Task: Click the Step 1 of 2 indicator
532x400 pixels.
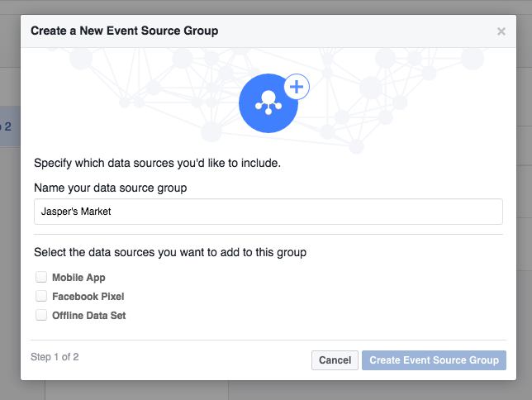Action: pyautogui.click(x=55, y=357)
